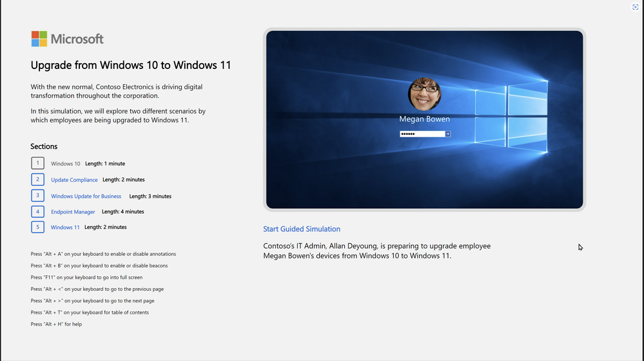Select section number 1 box
644x361 pixels.
point(38,163)
